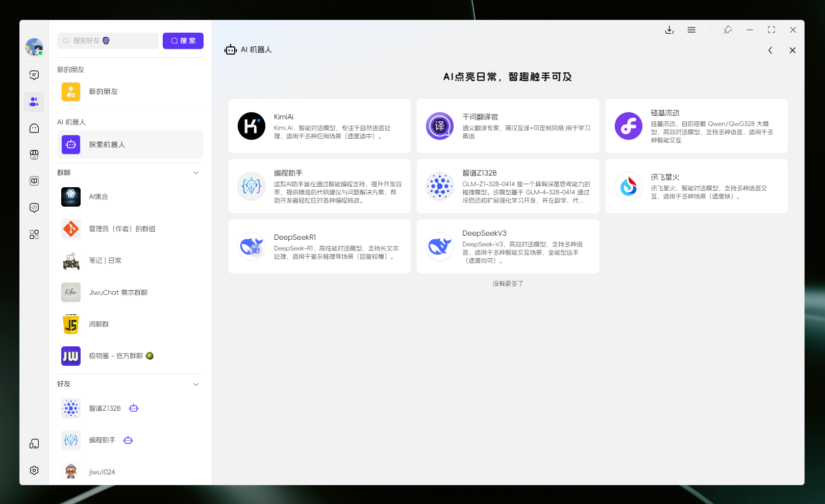Select 探索机器人 item
825x504 pixels.
coord(130,145)
